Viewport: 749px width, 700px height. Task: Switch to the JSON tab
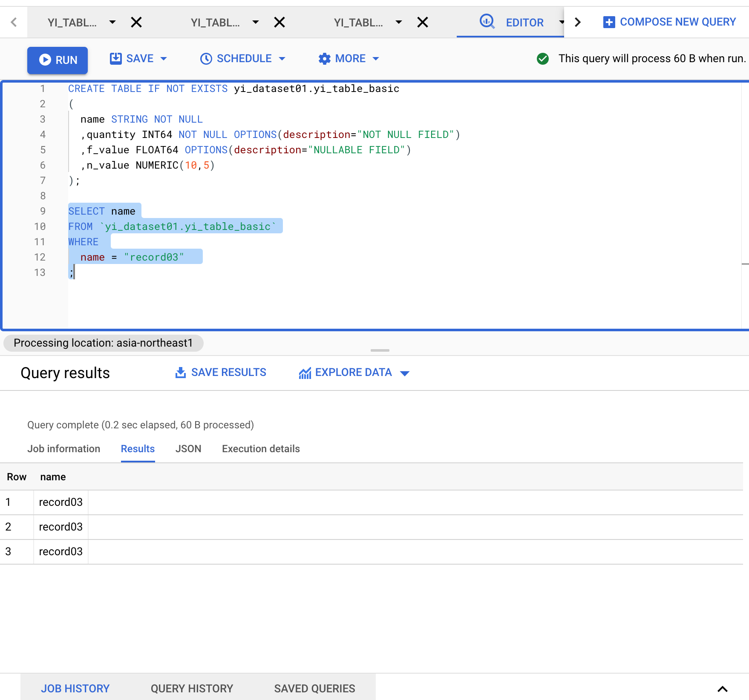click(188, 449)
